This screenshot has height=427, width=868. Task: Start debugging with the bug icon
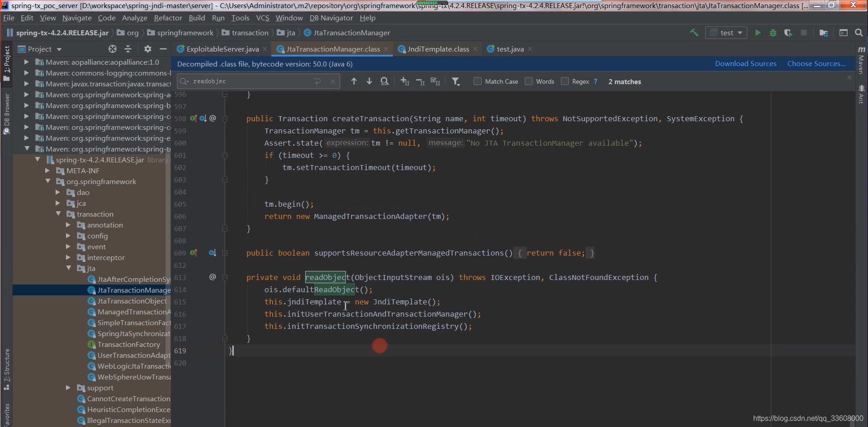[x=773, y=33]
